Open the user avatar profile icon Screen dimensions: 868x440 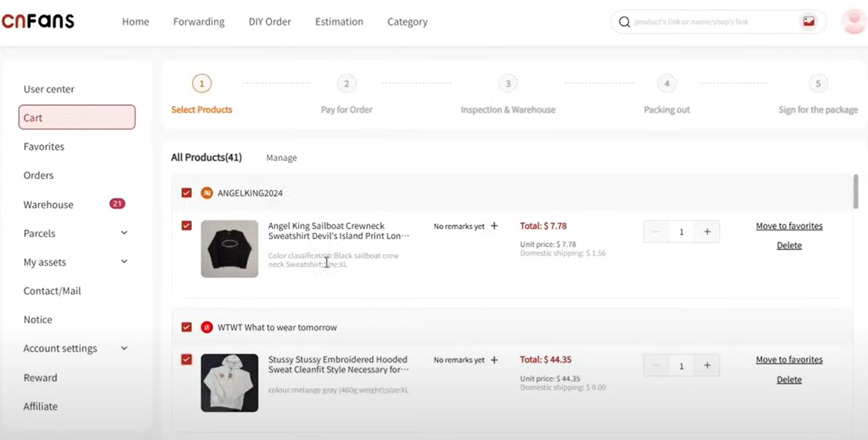coord(852,21)
